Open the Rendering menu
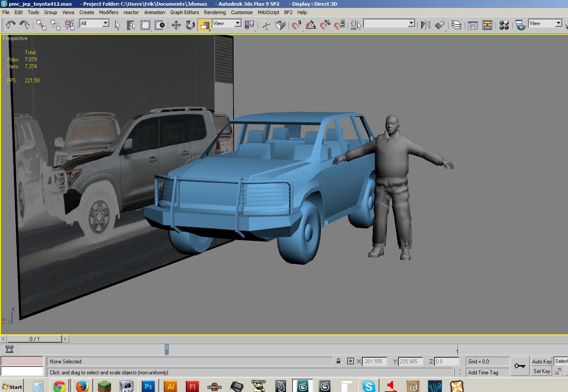Screen dimensions: 568x392 click(x=215, y=12)
